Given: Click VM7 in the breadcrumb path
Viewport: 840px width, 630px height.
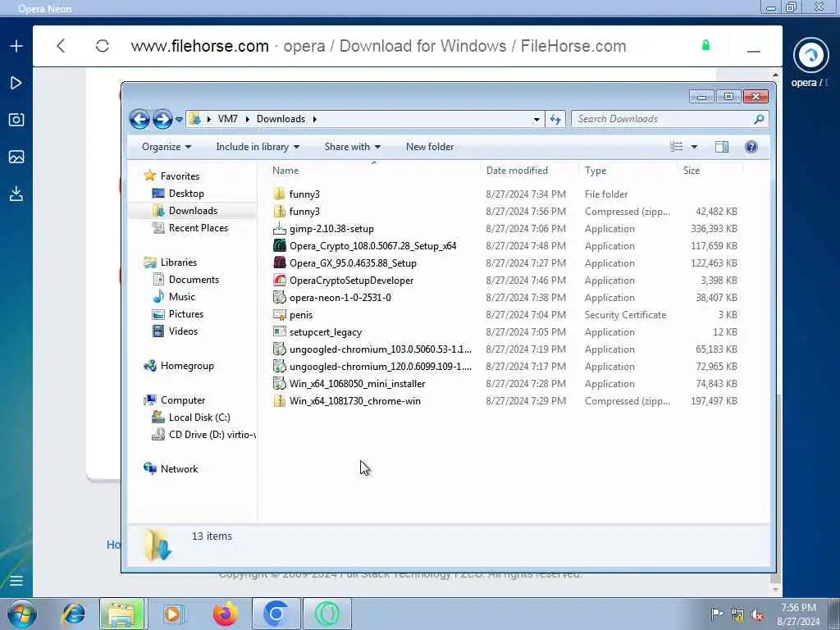Looking at the screenshot, I should 228,119.
